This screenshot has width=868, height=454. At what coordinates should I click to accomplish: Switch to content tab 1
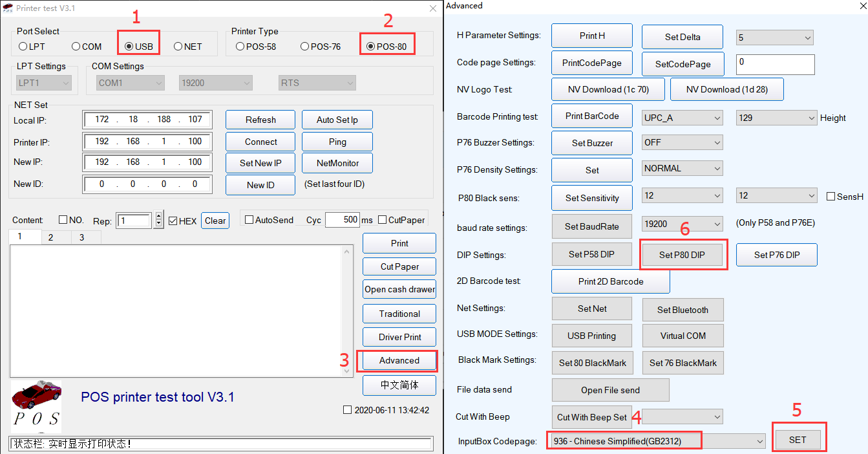pyautogui.click(x=25, y=237)
